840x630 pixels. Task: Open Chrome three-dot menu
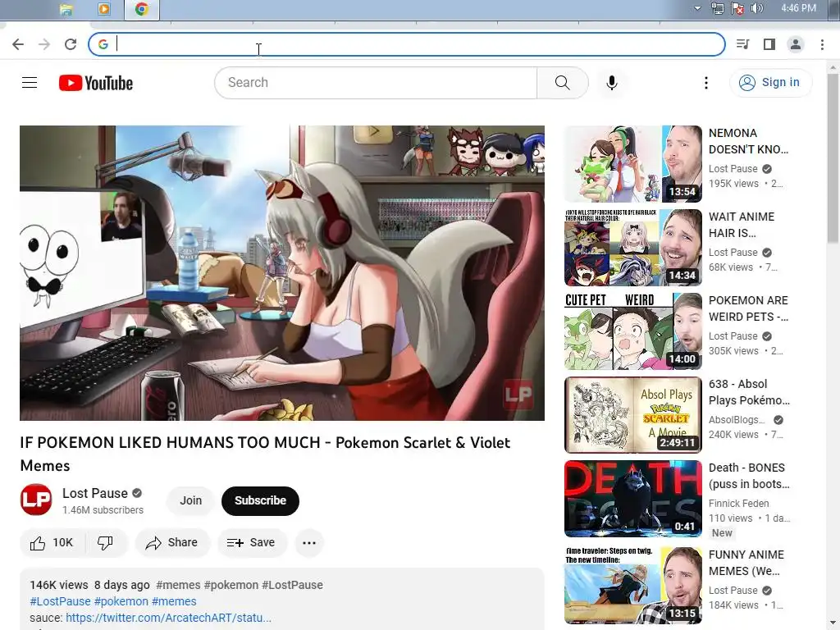point(822,44)
